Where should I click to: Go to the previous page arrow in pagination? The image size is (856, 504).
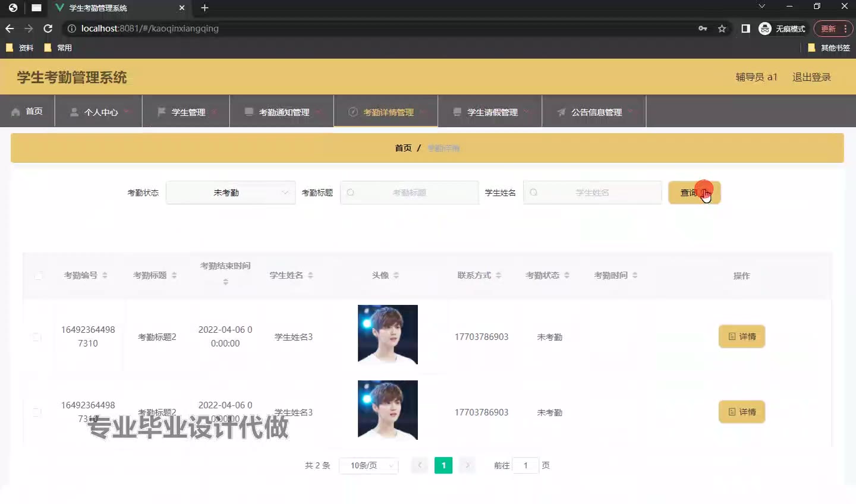click(x=420, y=465)
